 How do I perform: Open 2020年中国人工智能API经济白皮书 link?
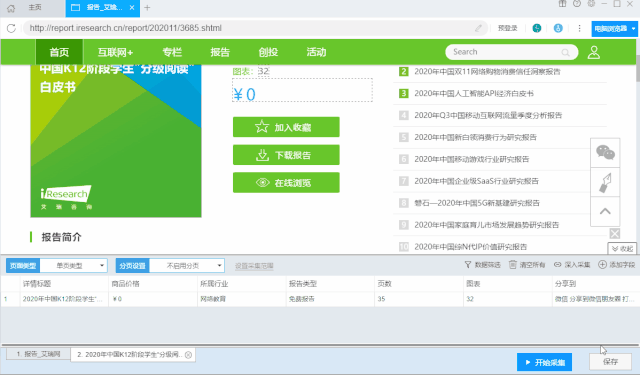(474, 93)
